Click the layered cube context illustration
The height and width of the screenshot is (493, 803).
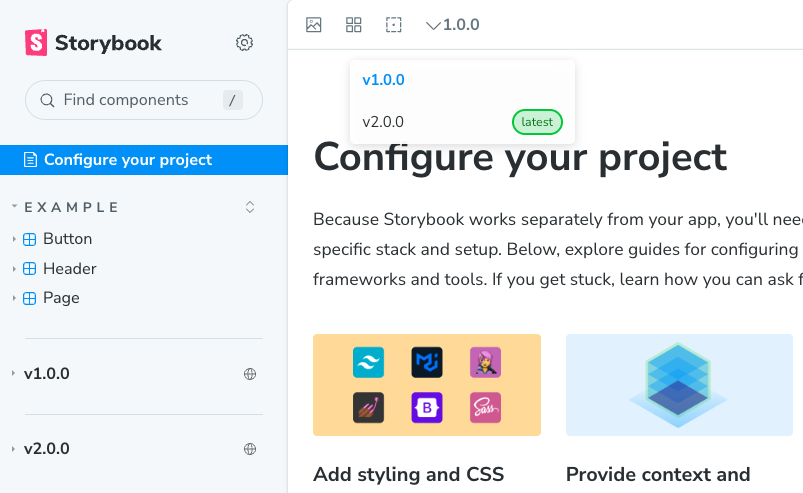tap(679, 385)
